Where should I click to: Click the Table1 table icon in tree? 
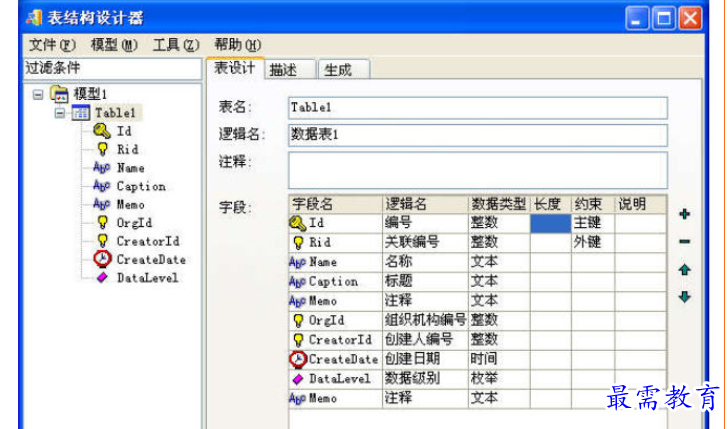[81, 112]
